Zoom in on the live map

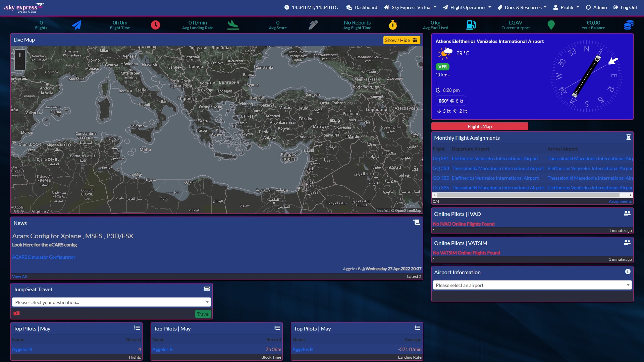click(20, 55)
